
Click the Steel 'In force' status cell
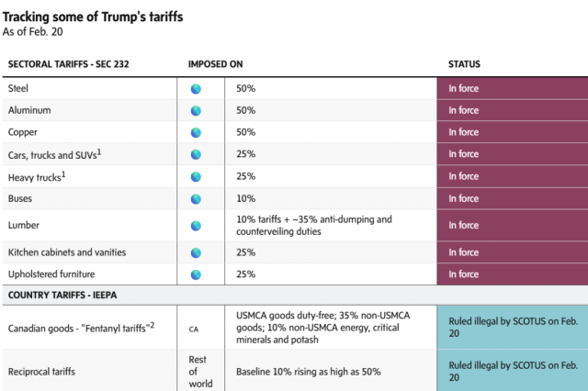tap(512, 89)
